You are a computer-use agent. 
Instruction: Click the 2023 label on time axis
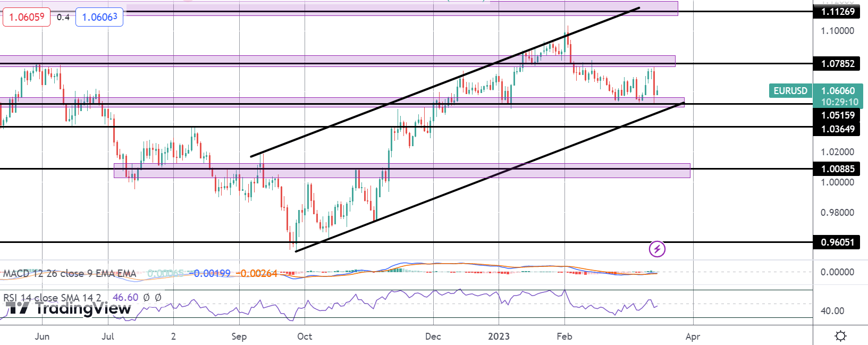tap(499, 336)
